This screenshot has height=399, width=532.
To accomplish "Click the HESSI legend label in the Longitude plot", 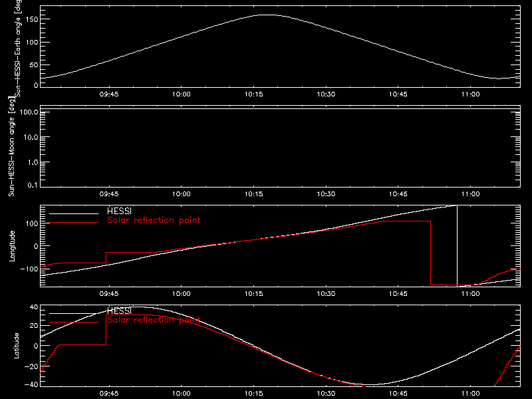I will 119,211.
